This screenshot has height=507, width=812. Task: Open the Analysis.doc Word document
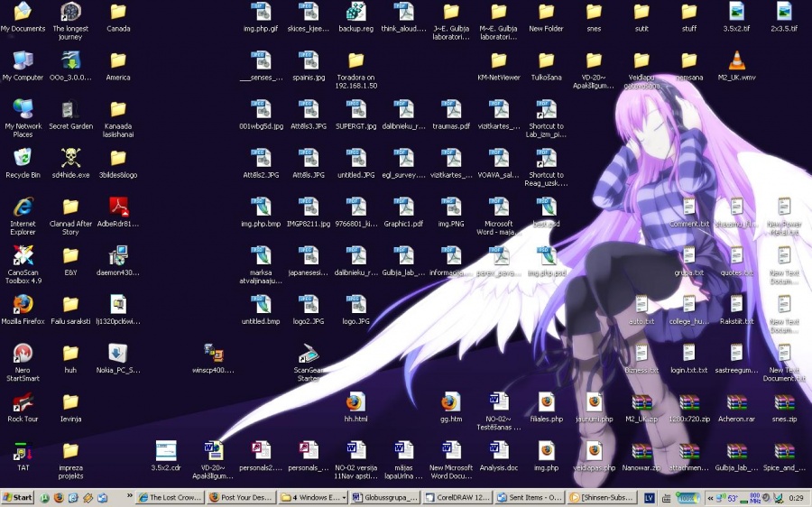[x=499, y=456]
